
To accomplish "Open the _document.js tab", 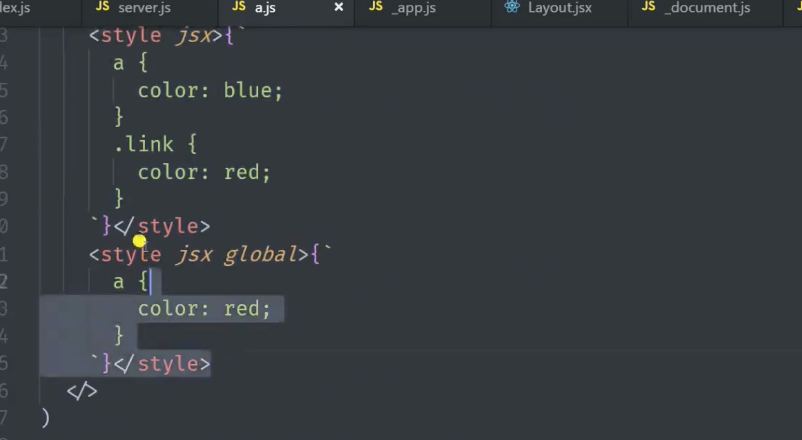I will (705, 8).
